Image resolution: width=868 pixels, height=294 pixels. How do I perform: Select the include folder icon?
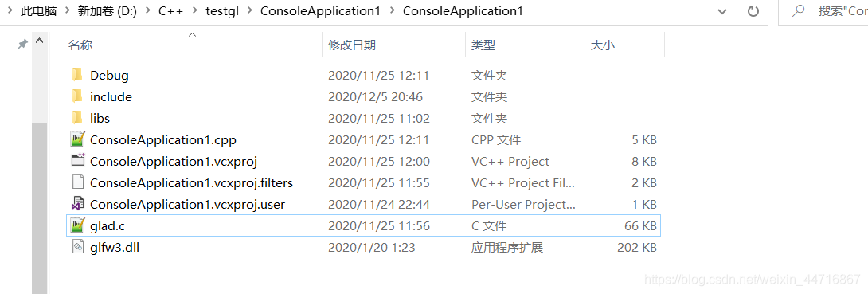tap(77, 96)
